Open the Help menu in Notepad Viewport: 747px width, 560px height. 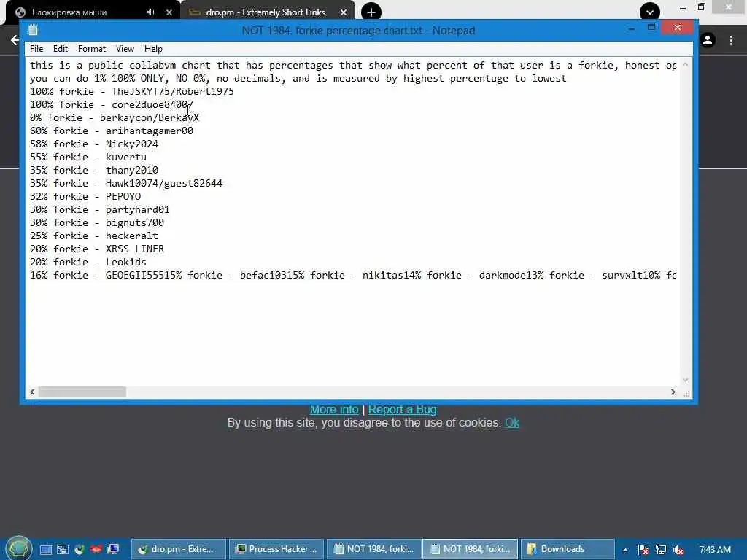coord(153,49)
